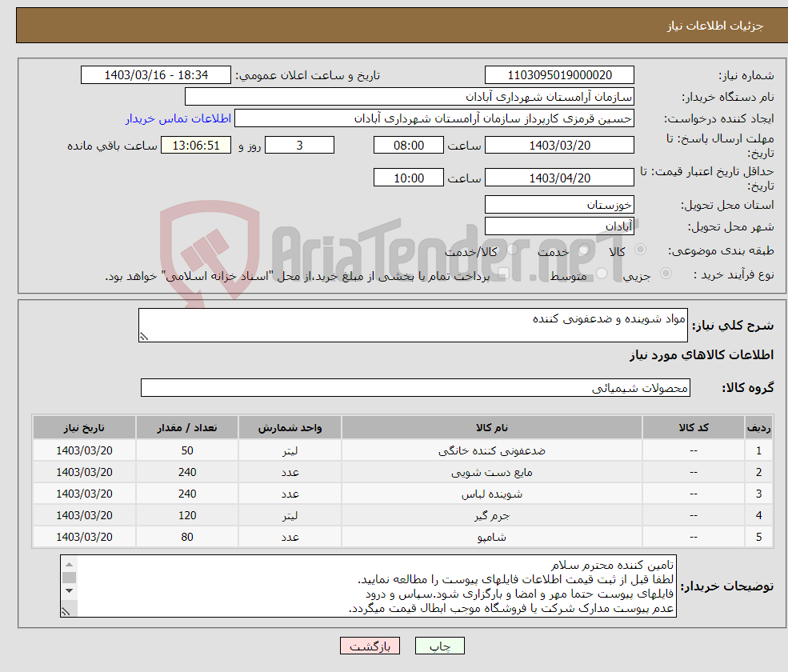This screenshot has height=672, width=788.
Task: Click the buyer notes textarea
Action: click(368, 586)
